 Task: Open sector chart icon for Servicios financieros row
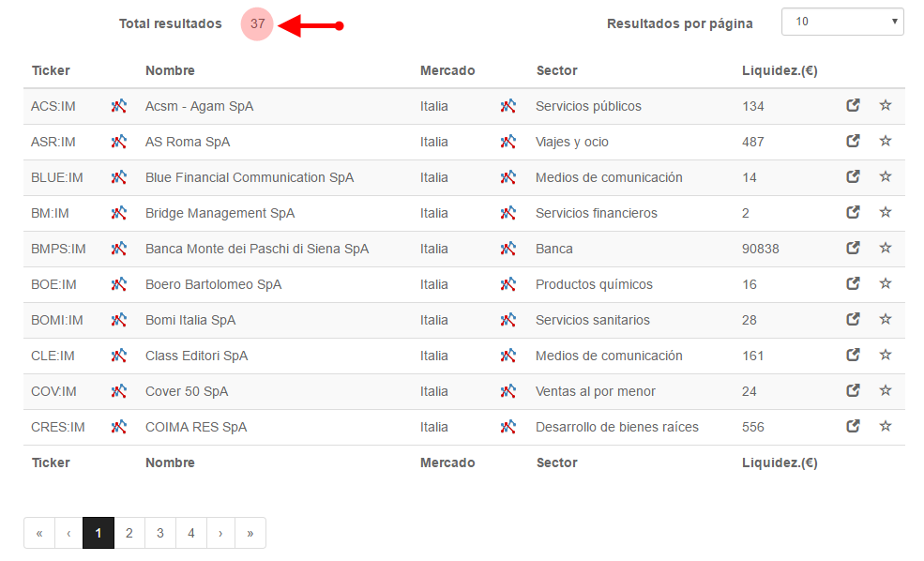click(507, 213)
